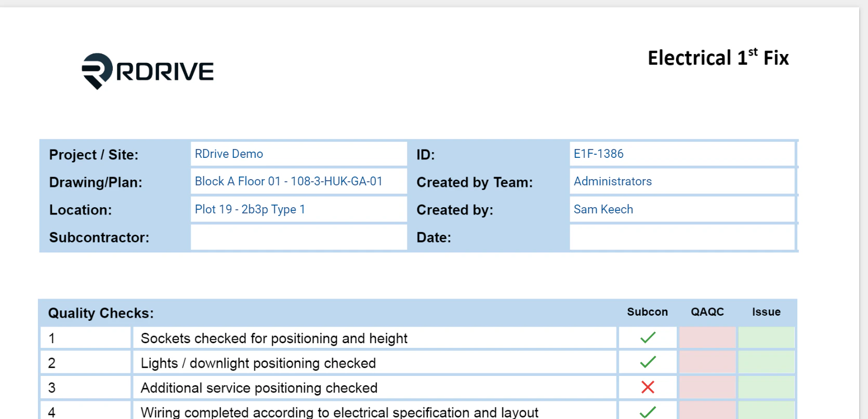Click the 'Subcon' column header

(x=648, y=312)
